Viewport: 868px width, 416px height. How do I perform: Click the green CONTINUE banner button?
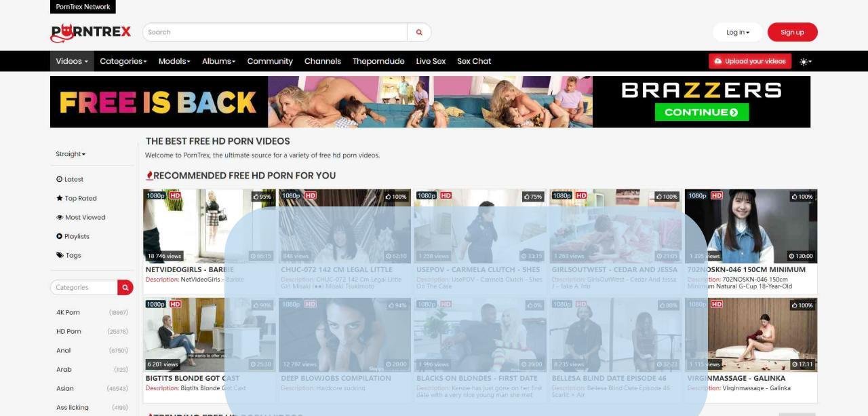[702, 112]
